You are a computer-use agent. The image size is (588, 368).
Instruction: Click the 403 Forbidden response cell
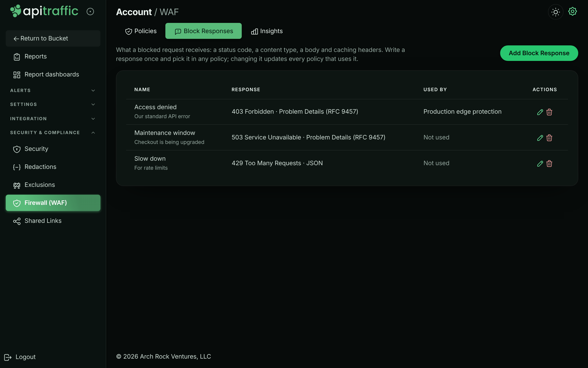click(x=295, y=112)
